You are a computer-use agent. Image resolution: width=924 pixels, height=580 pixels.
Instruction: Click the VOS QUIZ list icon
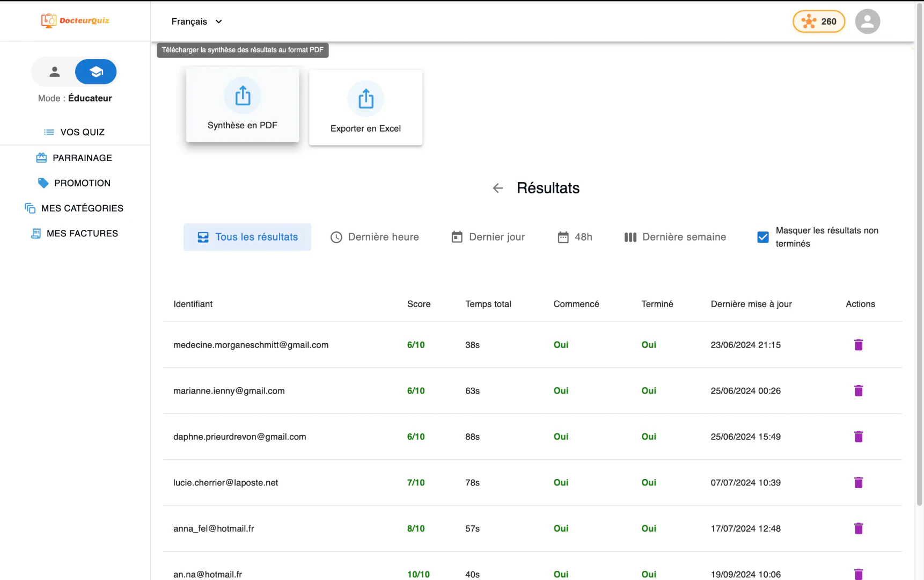coord(48,132)
